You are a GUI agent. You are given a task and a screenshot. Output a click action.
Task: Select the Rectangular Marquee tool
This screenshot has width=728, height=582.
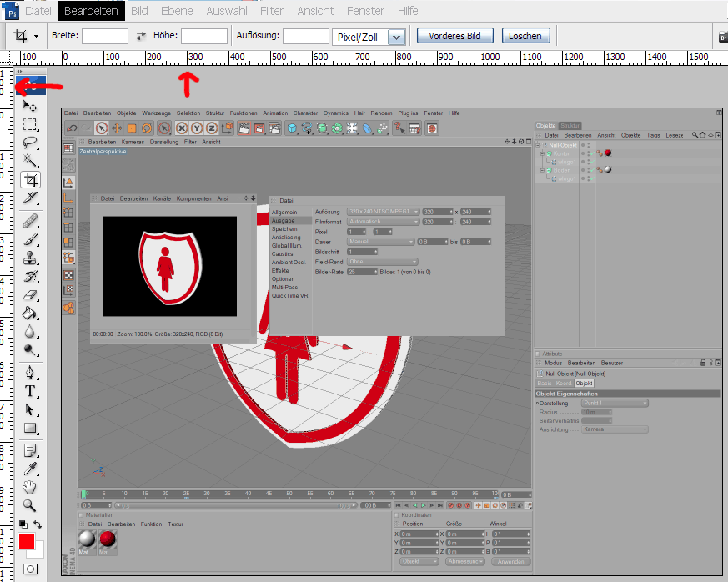pyautogui.click(x=30, y=124)
